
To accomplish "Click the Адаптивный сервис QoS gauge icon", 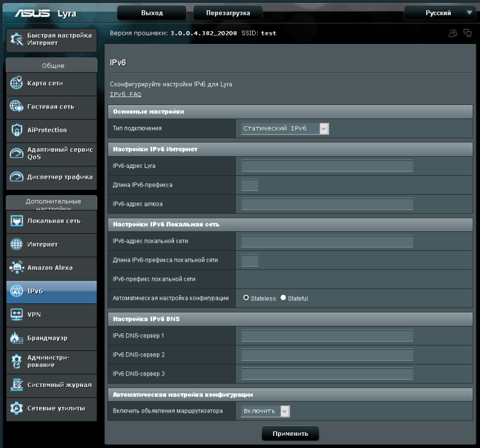I will click(16, 153).
